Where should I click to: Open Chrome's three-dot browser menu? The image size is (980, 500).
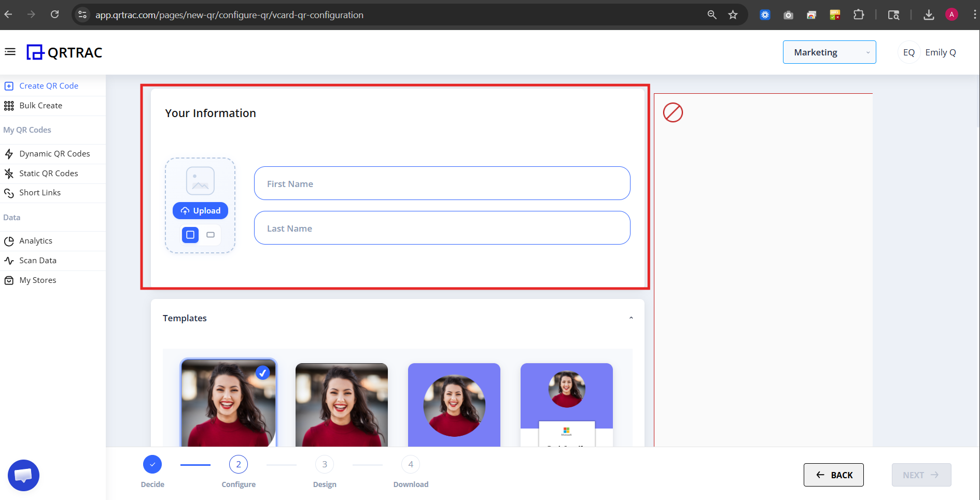pyautogui.click(x=974, y=15)
